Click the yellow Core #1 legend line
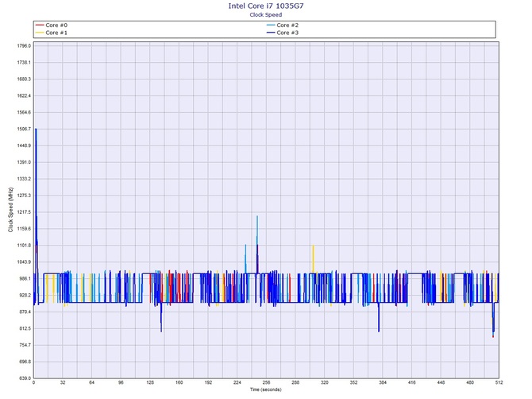This screenshot has width=532, height=399. (x=40, y=33)
